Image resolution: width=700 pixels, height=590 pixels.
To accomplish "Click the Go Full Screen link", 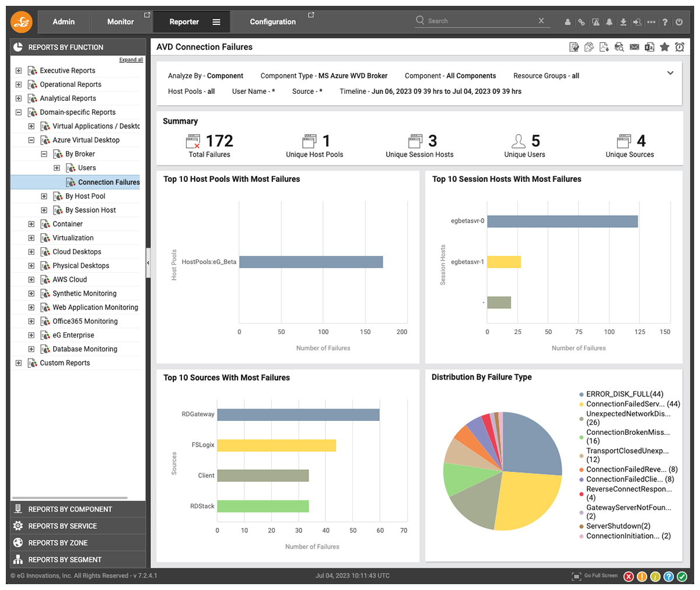I will 601,575.
